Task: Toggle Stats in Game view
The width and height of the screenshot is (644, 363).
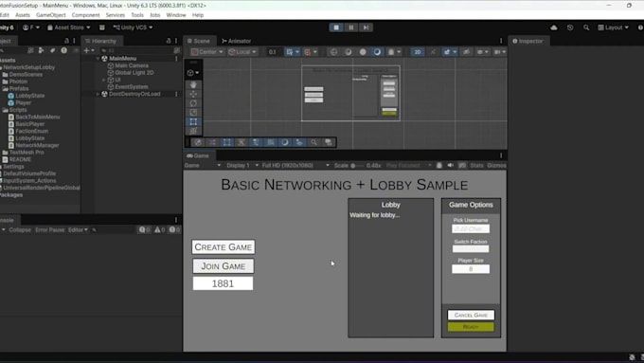Action: click(x=476, y=165)
